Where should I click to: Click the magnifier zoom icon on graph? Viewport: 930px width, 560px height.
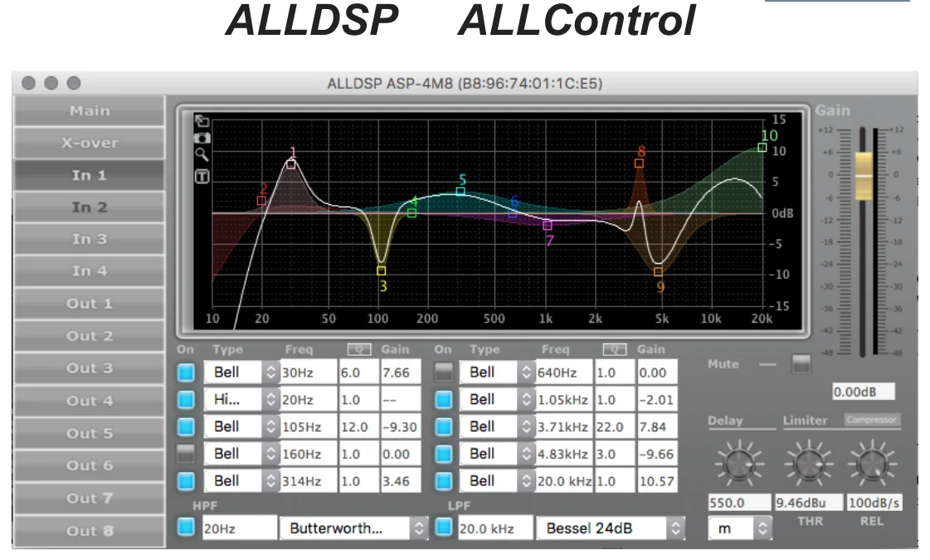[202, 155]
